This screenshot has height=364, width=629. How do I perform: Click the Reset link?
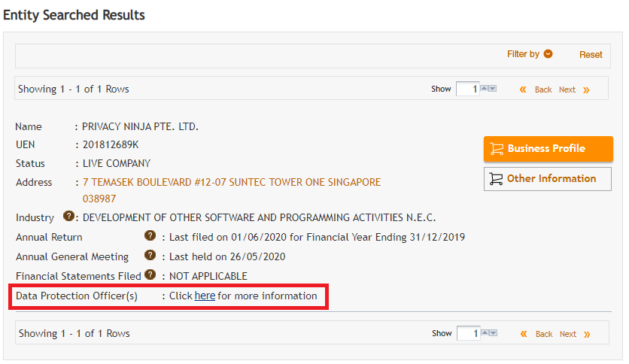coord(591,55)
